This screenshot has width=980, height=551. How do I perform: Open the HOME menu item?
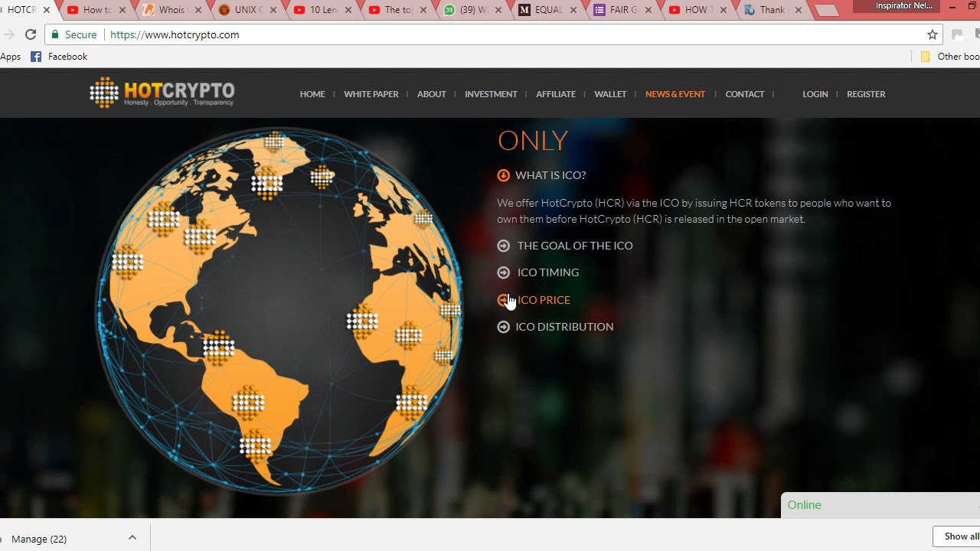[312, 94]
